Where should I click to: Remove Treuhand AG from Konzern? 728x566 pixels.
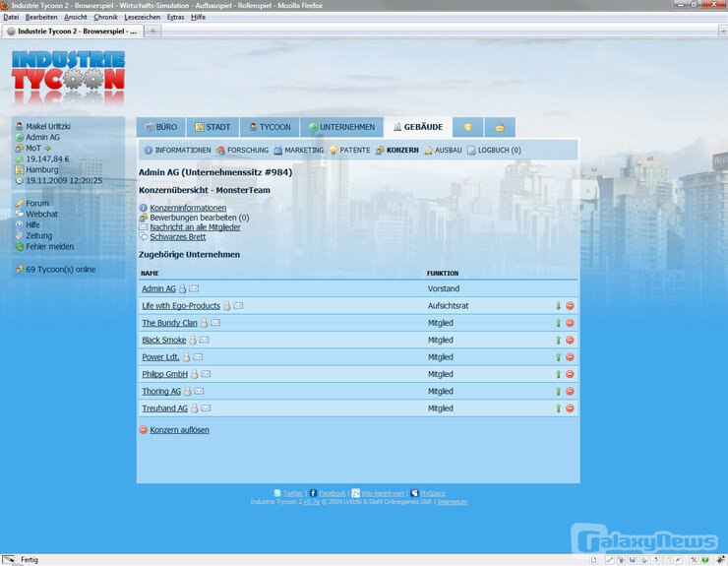pos(571,409)
